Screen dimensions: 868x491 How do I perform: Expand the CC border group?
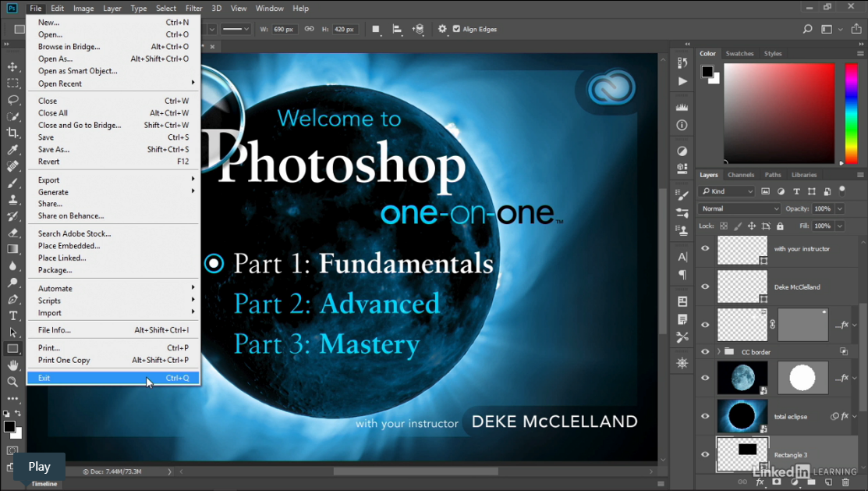tap(718, 351)
